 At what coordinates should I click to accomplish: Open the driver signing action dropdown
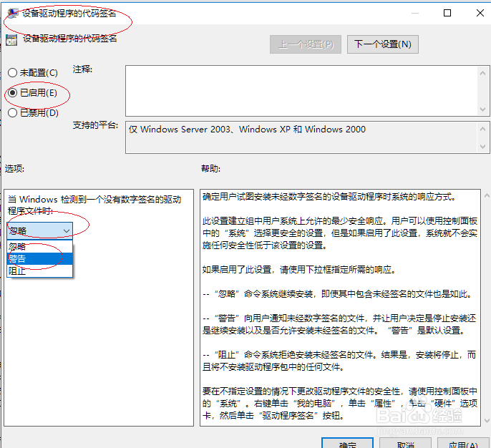point(40,230)
